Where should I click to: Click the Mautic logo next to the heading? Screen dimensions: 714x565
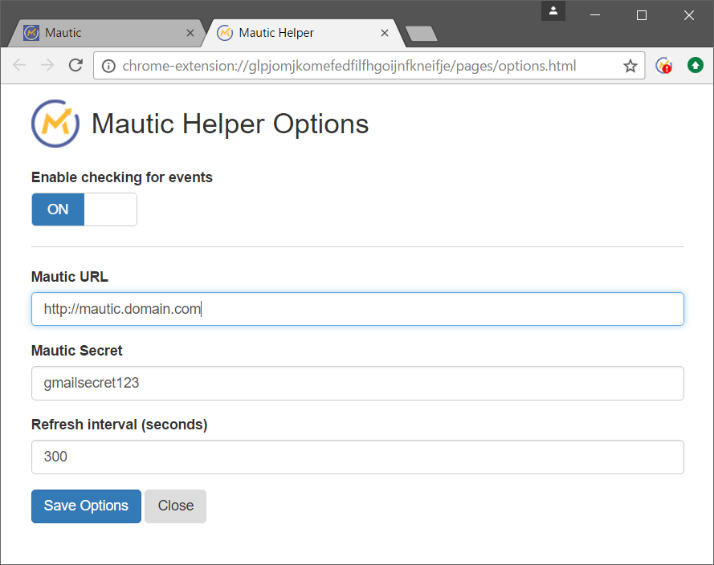[55, 123]
